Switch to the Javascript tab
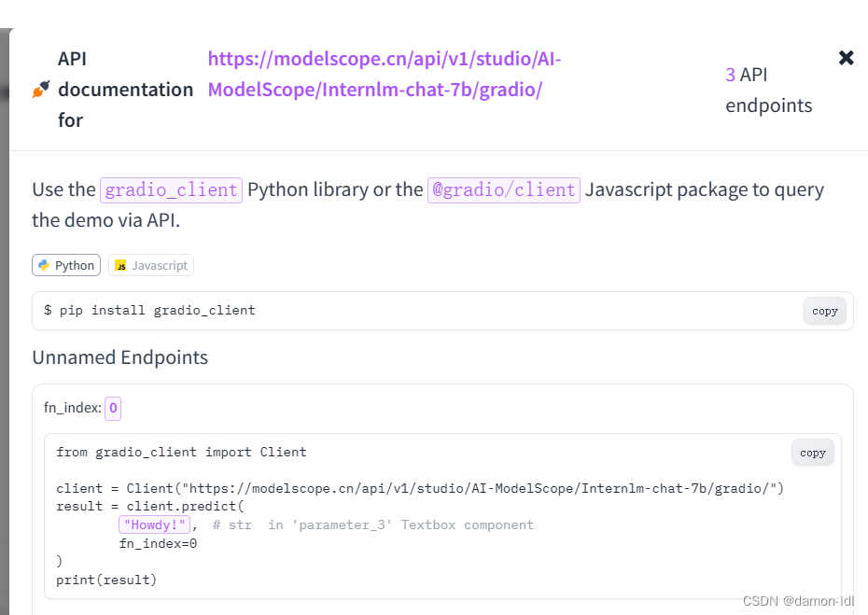The width and height of the screenshot is (868, 615). 151,265
